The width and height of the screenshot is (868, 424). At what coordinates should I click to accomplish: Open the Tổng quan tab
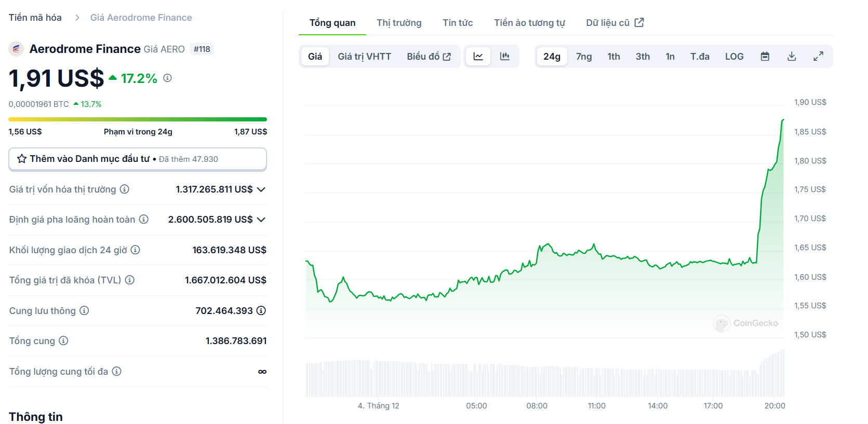point(332,22)
